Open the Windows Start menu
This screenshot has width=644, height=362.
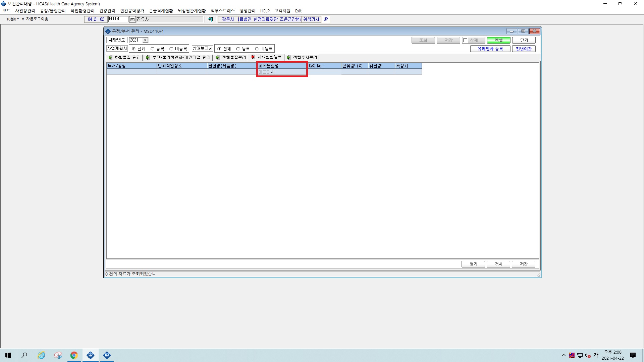[8, 355]
